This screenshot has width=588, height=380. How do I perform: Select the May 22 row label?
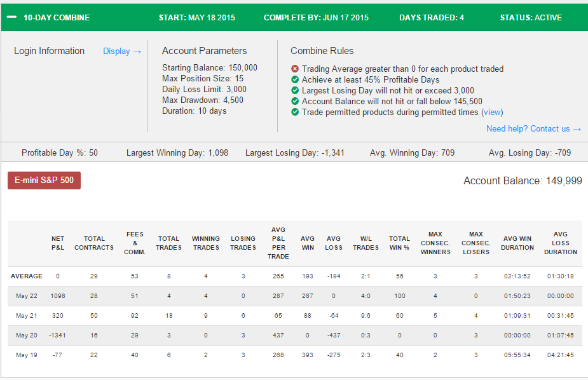coord(27,296)
